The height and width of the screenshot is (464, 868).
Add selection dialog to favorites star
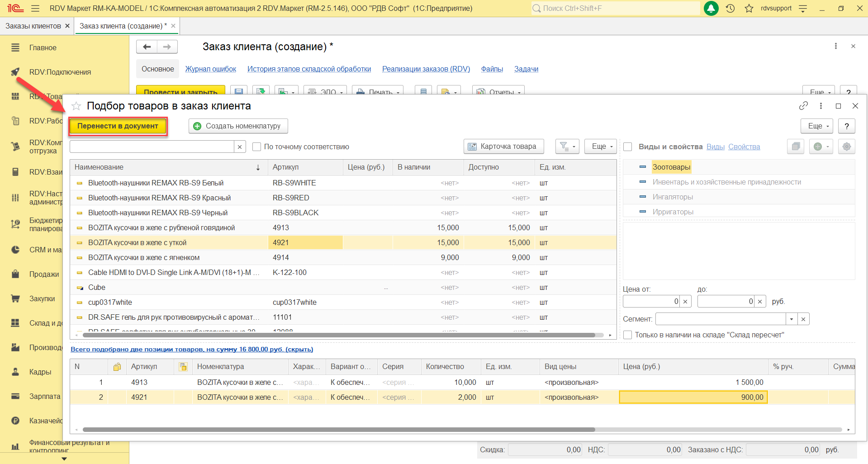(x=76, y=106)
